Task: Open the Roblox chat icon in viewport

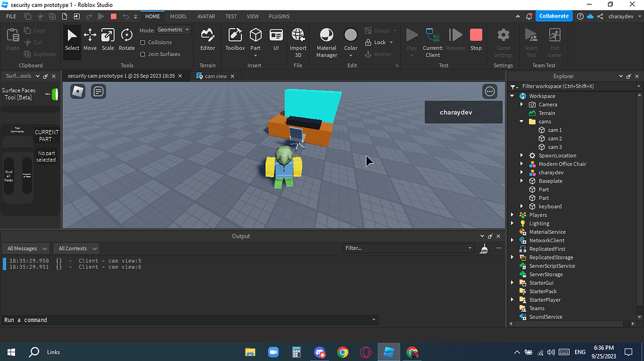Action: tap(98, 91)
